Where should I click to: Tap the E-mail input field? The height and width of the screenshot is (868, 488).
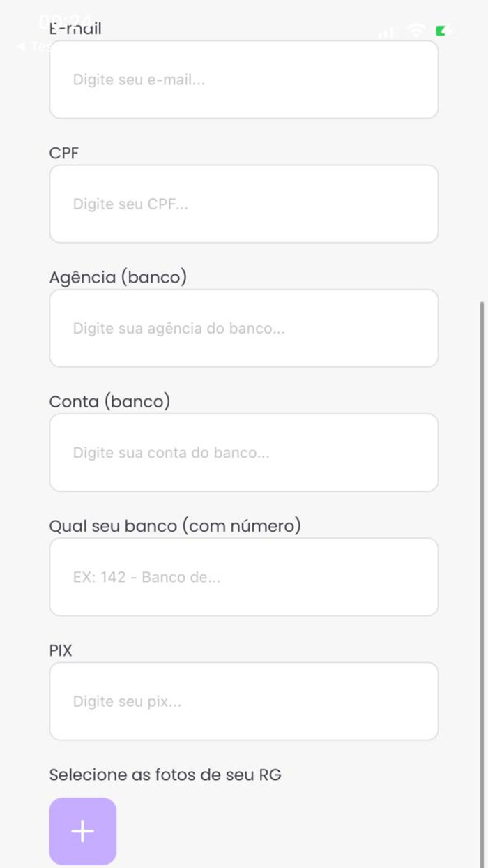click(x=243, y=79)
